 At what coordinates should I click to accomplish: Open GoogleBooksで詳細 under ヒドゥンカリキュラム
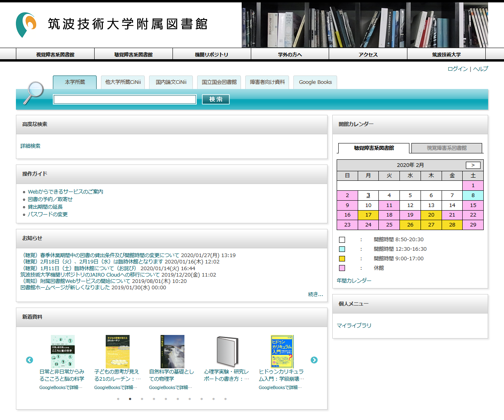[x=280, y=387]
